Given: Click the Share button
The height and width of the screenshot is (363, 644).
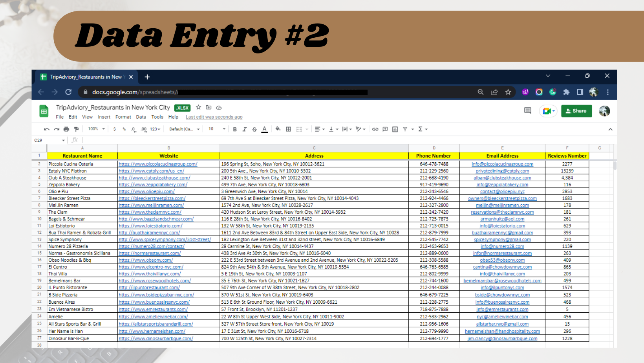Looking at the screenshot, I should tap(576, 111).
